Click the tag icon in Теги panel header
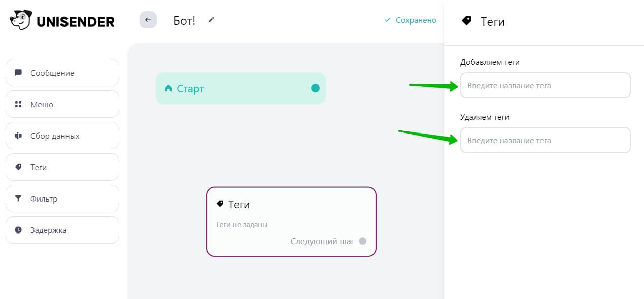 pos(466,21)
